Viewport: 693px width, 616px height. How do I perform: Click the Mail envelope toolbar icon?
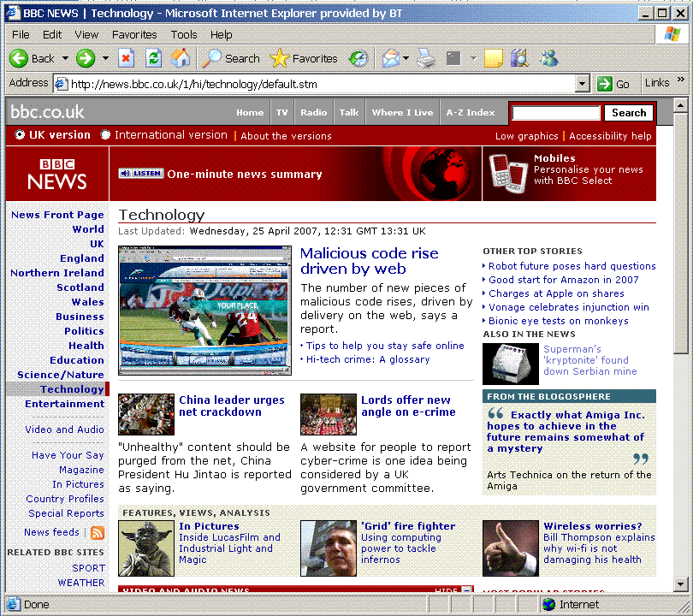pyautogui.click(x=391, y=58)
